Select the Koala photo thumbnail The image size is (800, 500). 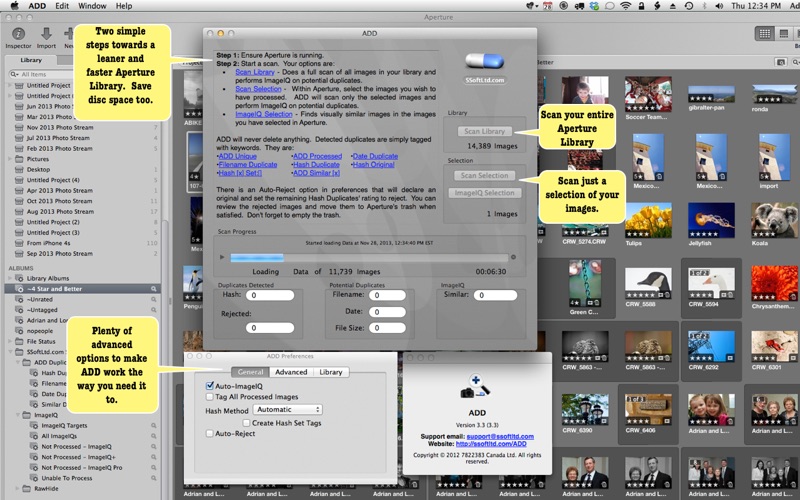(774, 220)
